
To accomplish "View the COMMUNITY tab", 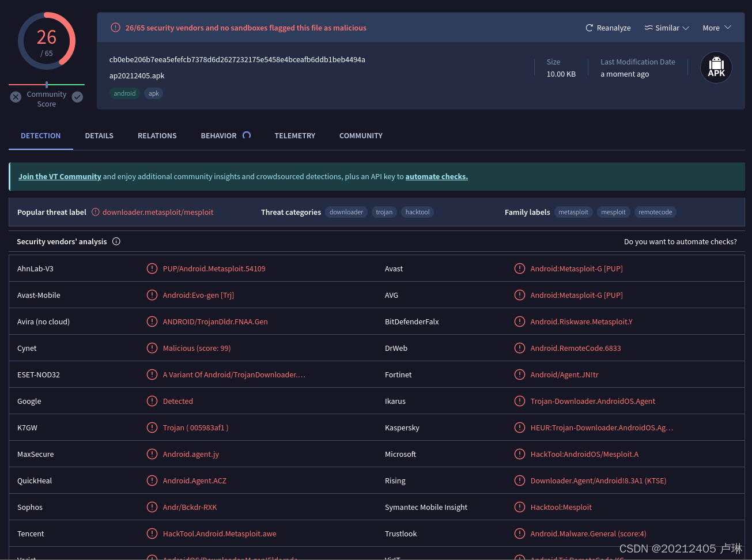I will coord(361,135).
